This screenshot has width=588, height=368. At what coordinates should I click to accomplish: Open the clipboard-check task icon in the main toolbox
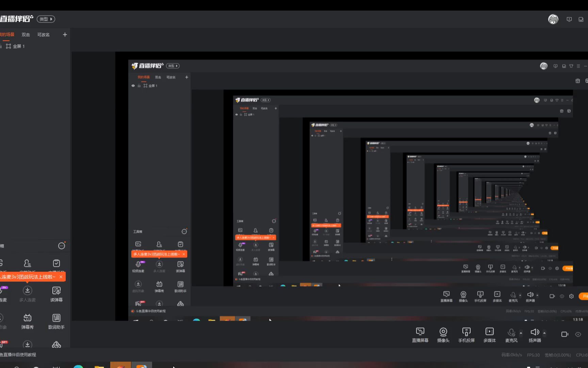[56, 263]
